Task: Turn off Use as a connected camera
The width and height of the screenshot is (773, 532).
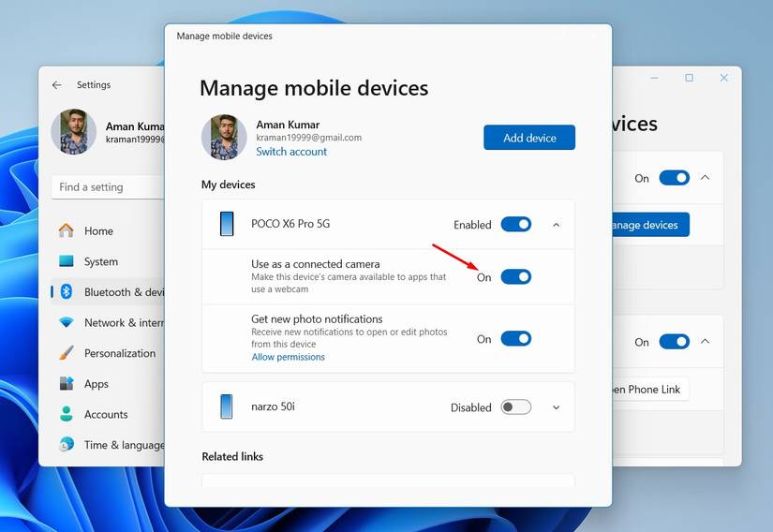Action: [515, 277]
